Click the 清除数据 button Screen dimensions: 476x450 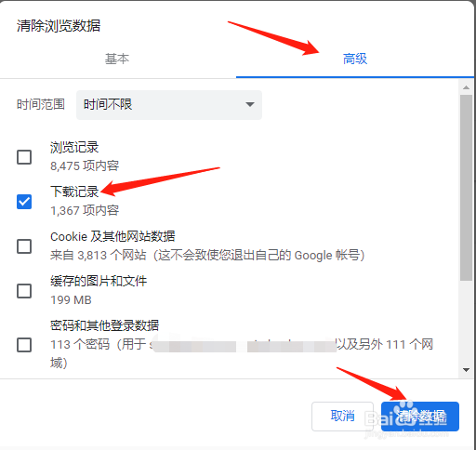(420, 417)
